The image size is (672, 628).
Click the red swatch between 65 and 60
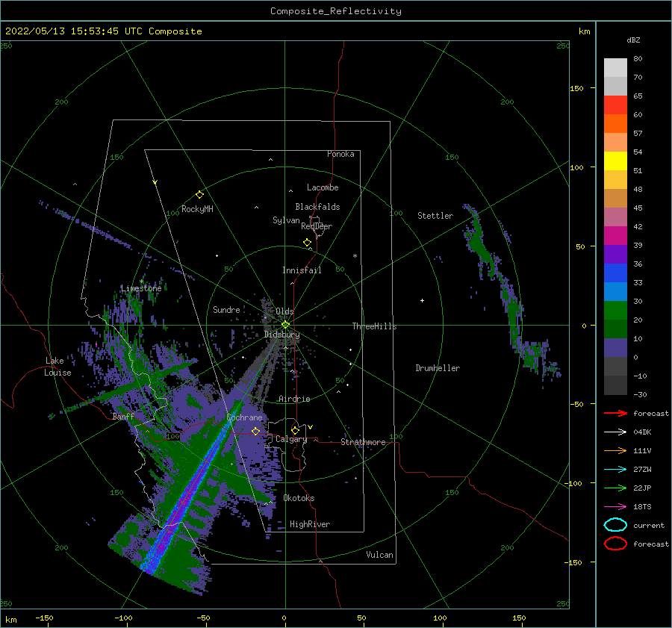point(615,105)
